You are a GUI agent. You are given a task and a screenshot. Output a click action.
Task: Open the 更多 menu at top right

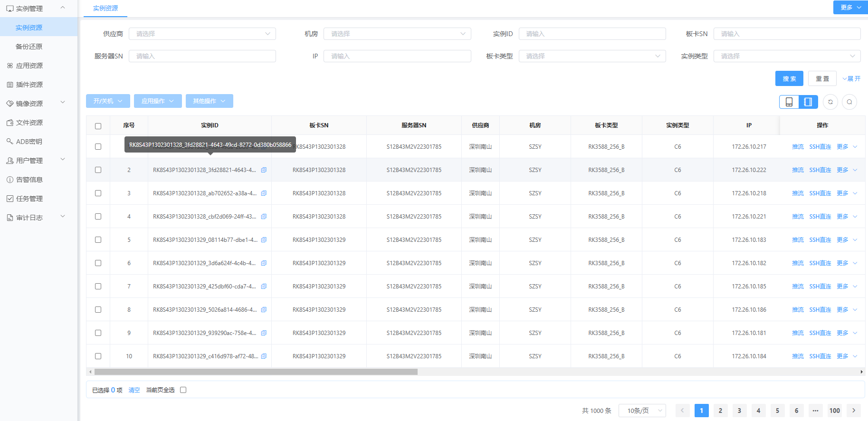tap(850, 8)
